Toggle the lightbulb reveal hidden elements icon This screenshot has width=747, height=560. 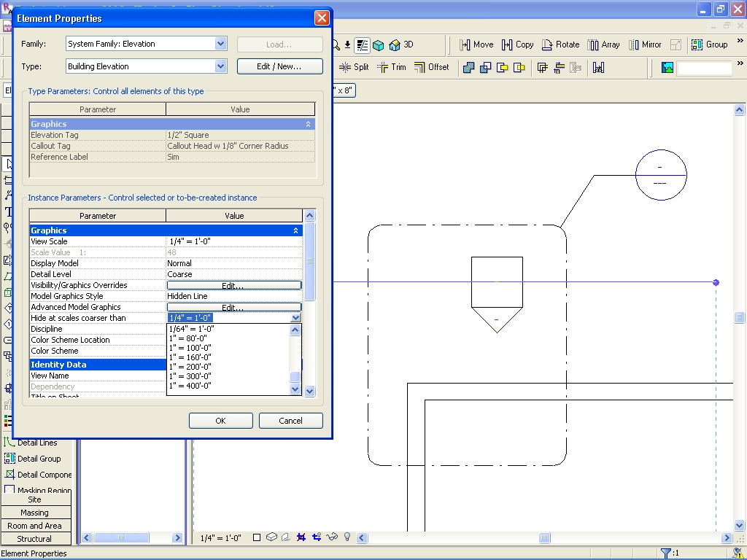(x=347, y=537)
